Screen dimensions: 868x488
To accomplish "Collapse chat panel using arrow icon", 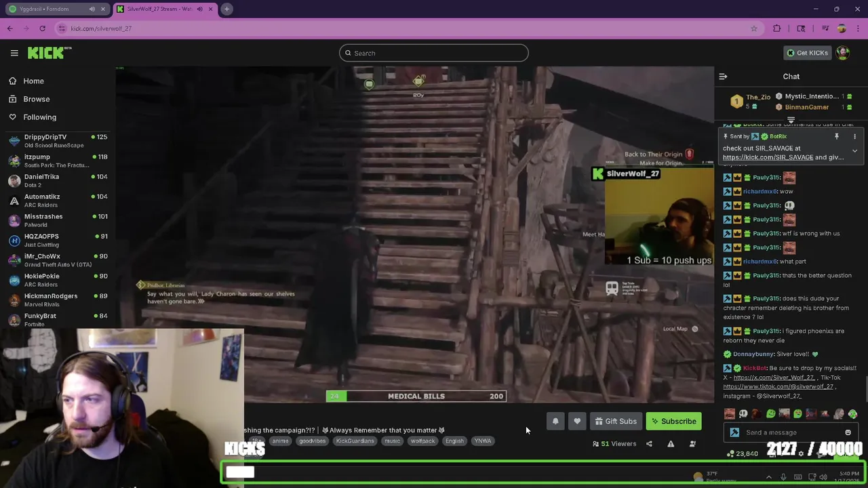I will (723, 77).
